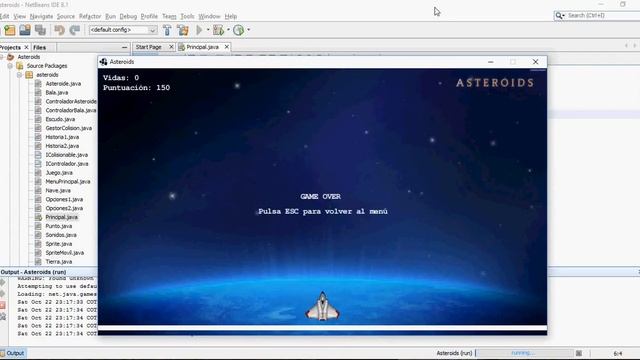Viewport: 640px width, 360px height.
Task: Click the Output button in status bar
Action: 13,353
